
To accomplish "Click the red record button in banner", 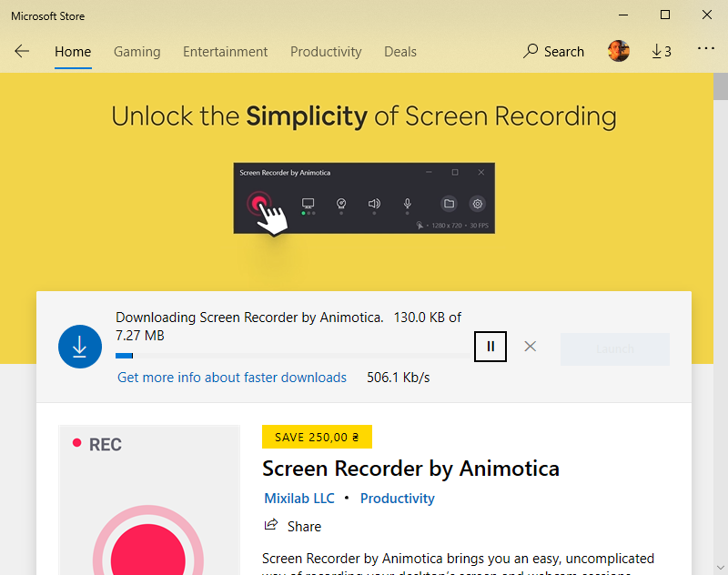I will [x=258, y=203].
